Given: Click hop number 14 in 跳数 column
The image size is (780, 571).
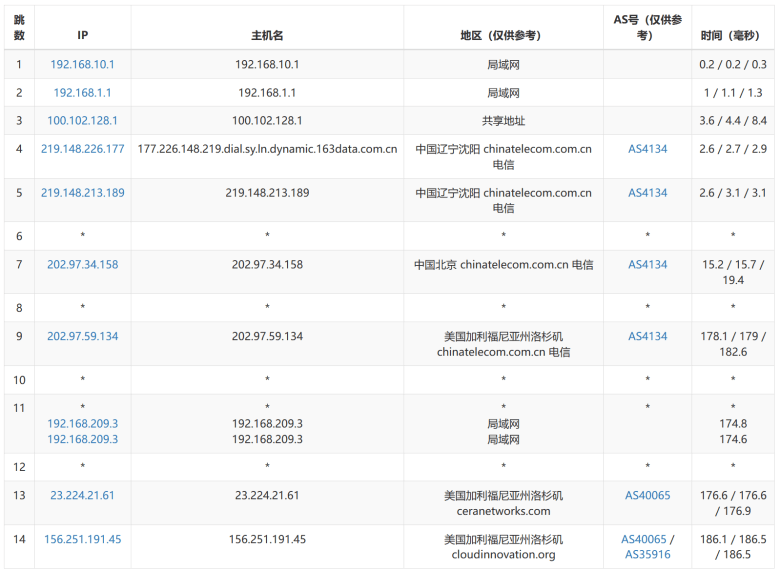Looking at the screenshot, I should [19, 539].
